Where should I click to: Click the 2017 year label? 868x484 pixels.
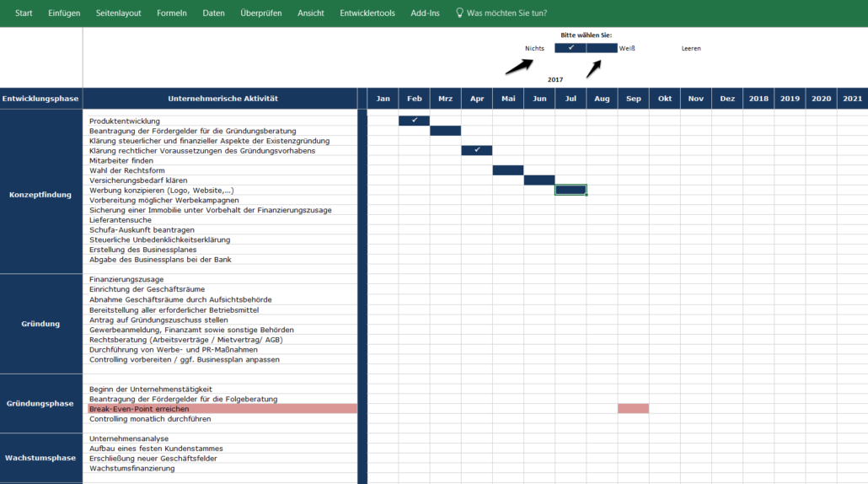tap(555, 80)
